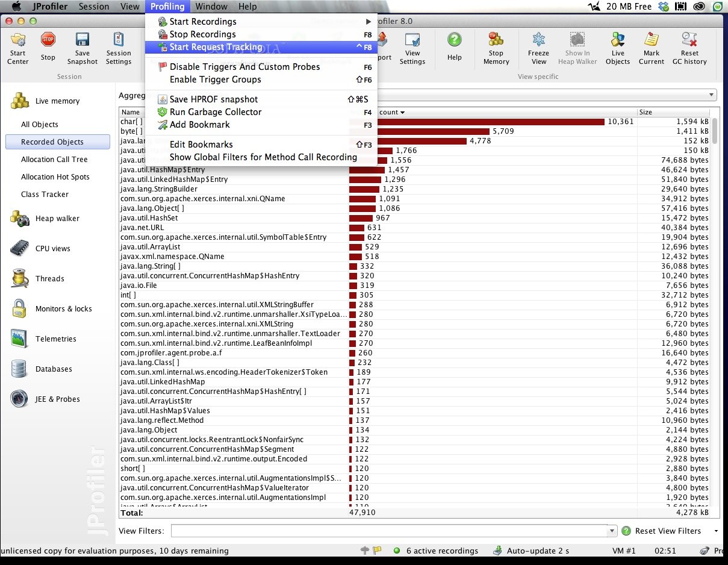Select the java.io.File row

tap(414, 286)
